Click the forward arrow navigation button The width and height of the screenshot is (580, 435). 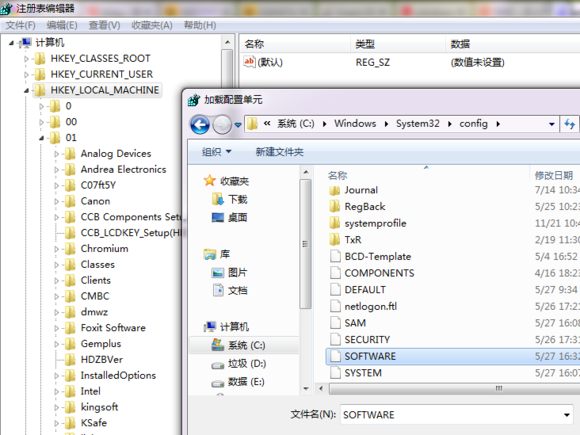(x=222, y=125)
